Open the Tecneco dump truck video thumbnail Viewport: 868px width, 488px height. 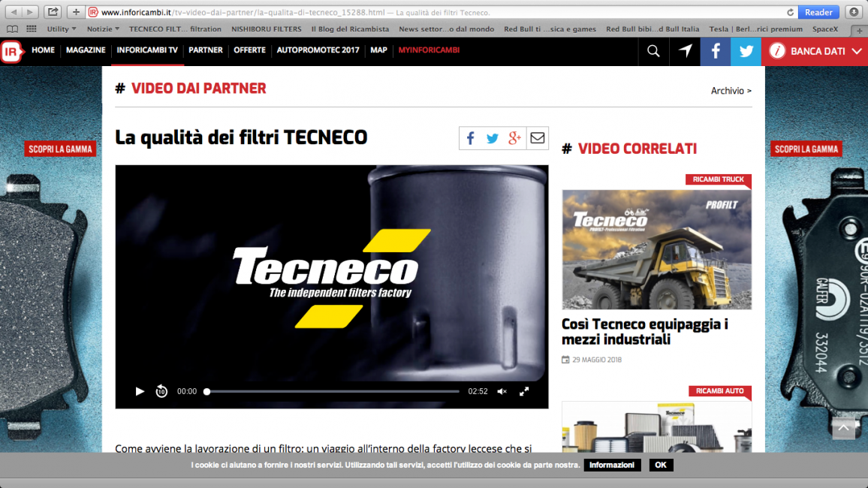[x=656, y=249]
